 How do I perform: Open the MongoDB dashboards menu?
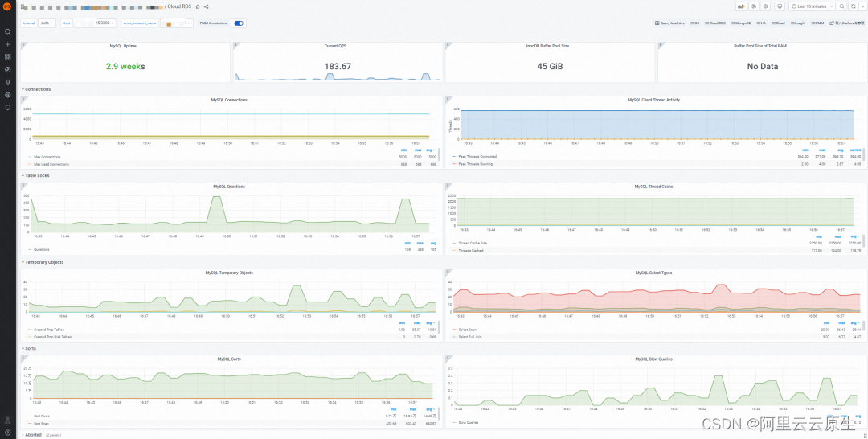[741, 23]
